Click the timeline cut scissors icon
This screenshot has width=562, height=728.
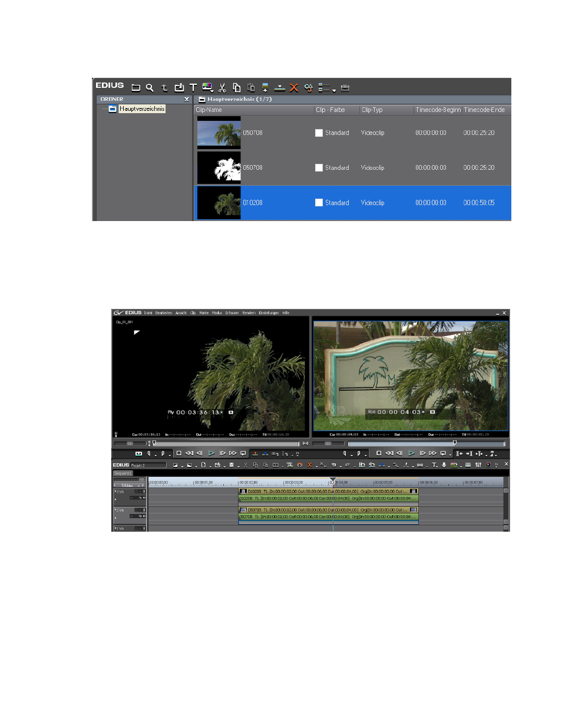click(x=246, y=465)
